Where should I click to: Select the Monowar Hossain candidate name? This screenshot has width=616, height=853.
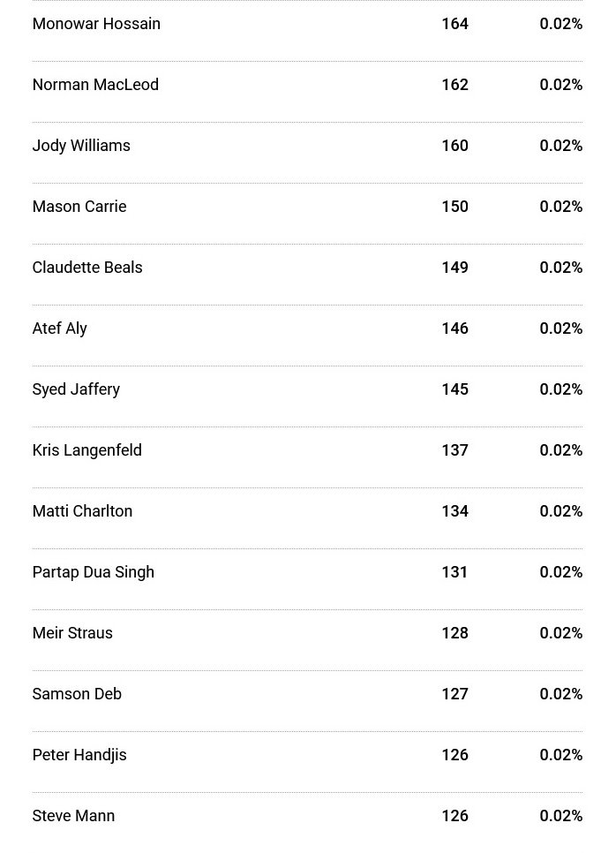[96, 24]
